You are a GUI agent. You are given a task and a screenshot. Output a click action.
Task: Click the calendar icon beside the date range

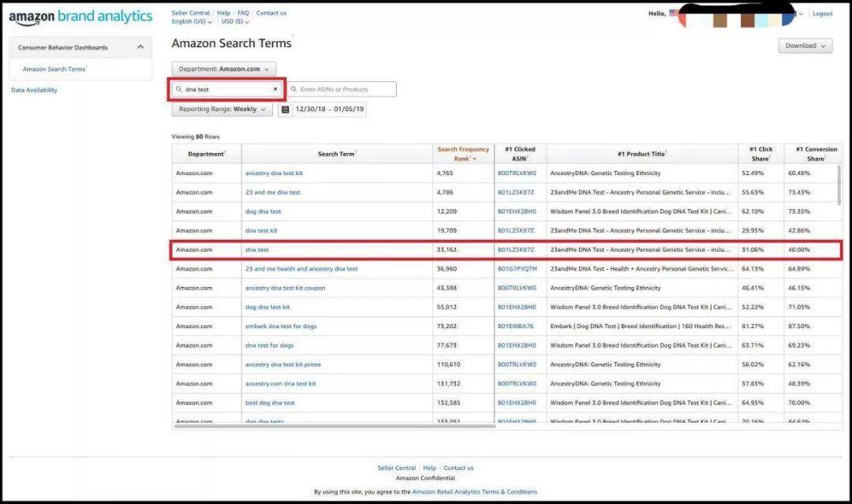(286, 109)
